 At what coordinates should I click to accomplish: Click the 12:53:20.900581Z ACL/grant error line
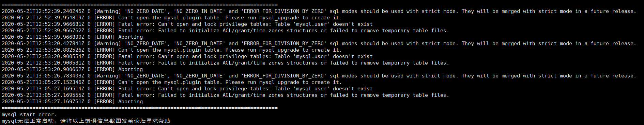click(x=226, y=63)
